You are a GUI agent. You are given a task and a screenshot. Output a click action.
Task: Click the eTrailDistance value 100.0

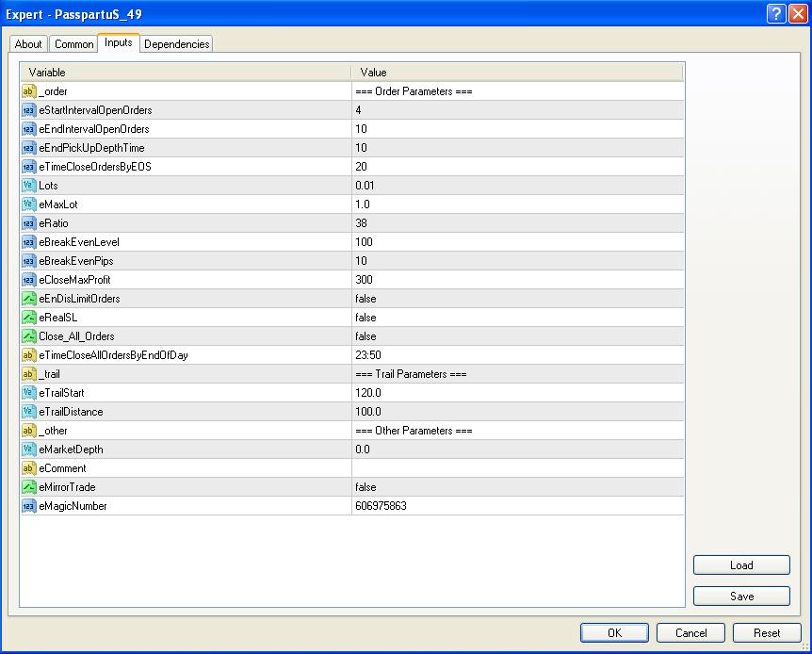(x=368, y=412)
